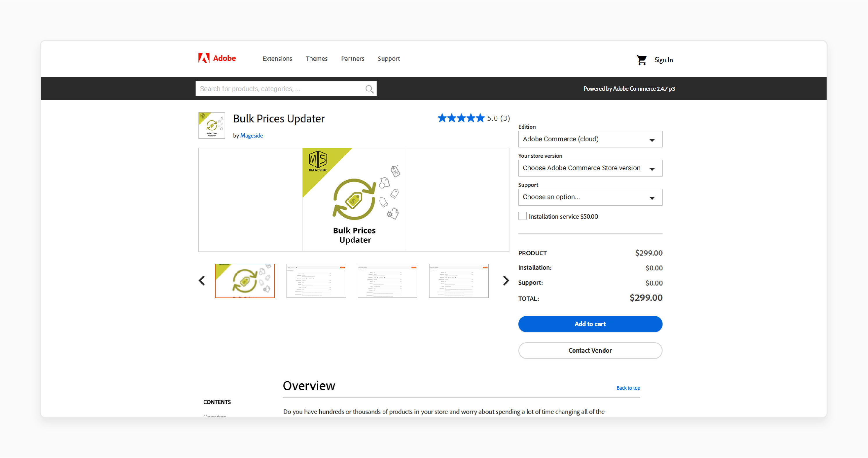Select the second screenshot thumbnail
The image size is (868, 458).
[316, 281]
